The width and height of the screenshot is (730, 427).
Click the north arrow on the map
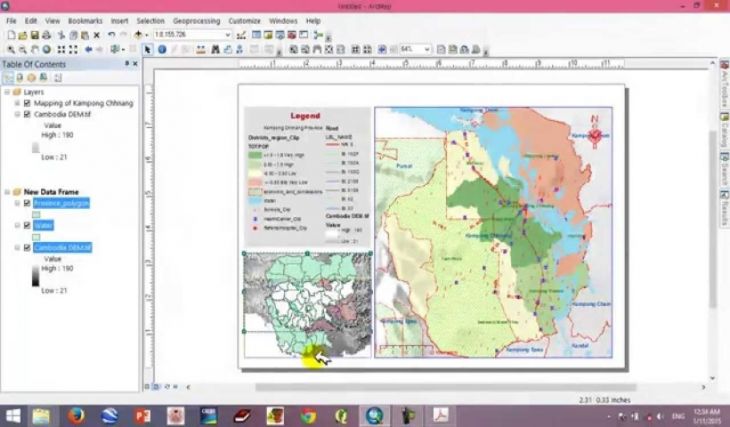point(595,132)
